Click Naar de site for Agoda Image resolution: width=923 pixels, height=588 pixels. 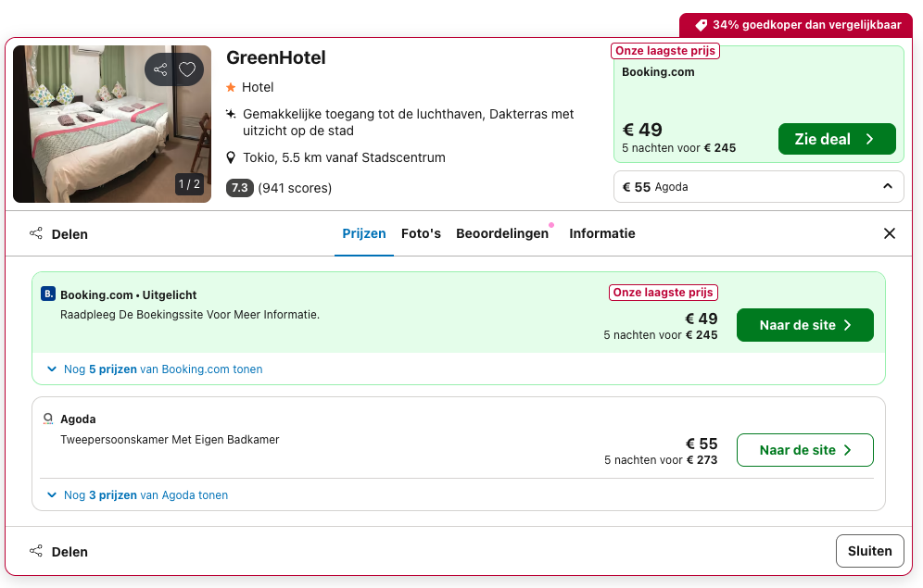[x=804, y=450]
